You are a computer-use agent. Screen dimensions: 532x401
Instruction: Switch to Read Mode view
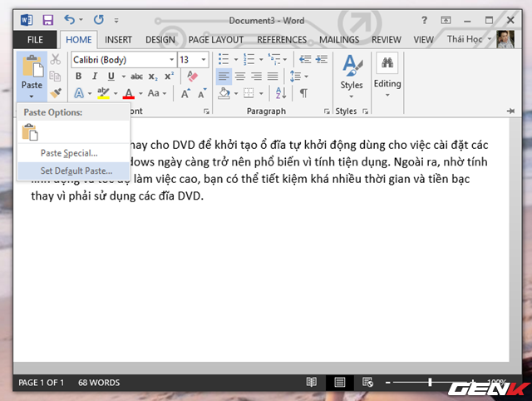312,382
